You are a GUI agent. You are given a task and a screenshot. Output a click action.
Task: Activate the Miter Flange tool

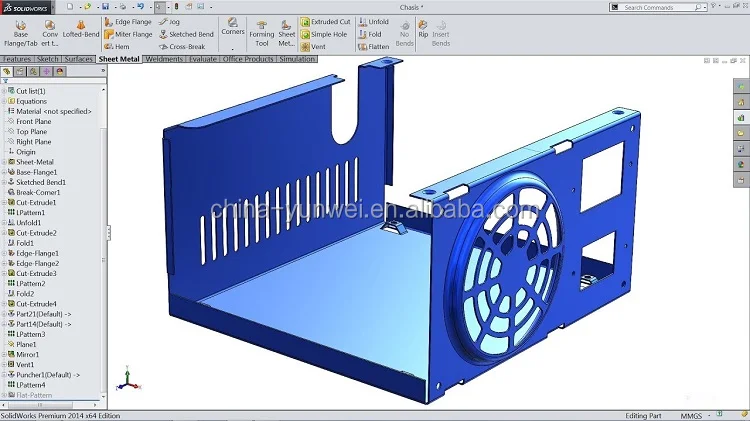128,34
